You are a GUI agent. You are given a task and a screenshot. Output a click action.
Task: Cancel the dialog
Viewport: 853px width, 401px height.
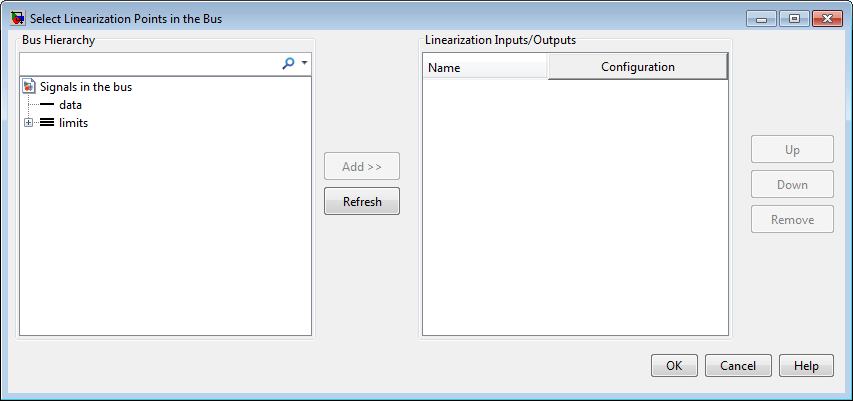(x=738, y=366)
